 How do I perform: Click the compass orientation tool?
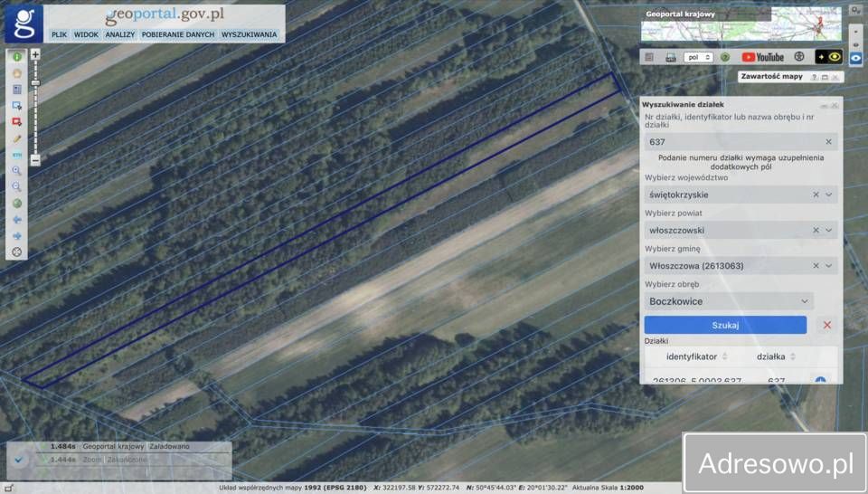(x=17, y=252)
